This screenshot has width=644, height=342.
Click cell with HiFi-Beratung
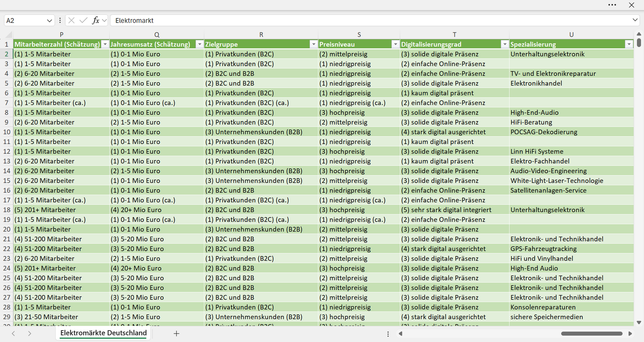pyautogui.click(x=571, y=122)
